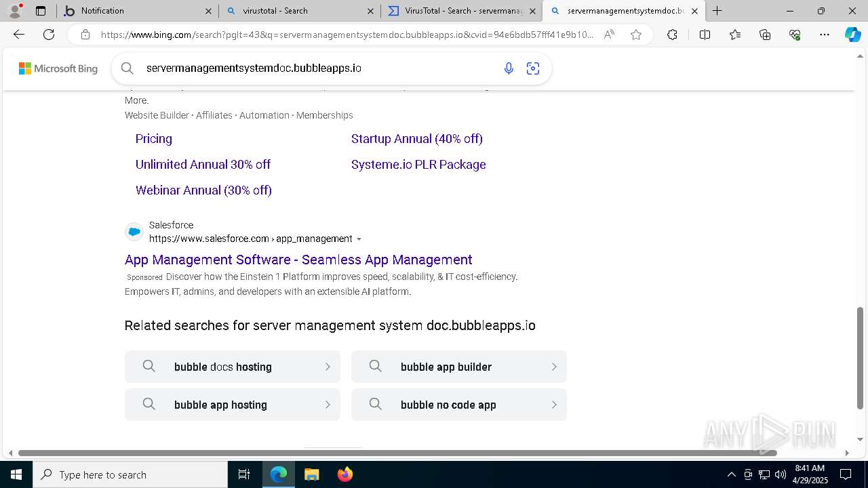The height and width of the screenshot is (488, 868).
Task: Click the Windows taskbar search box
Action: (130, 474)
